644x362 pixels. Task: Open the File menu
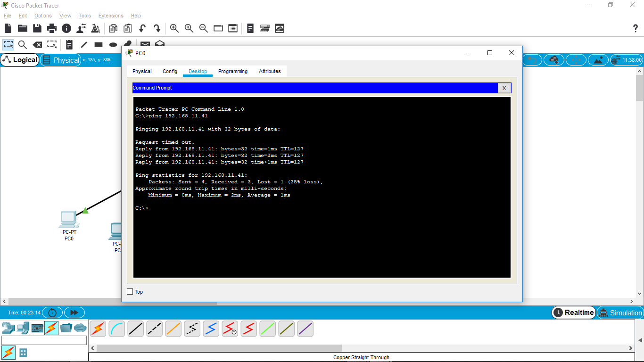click(8, 16)
